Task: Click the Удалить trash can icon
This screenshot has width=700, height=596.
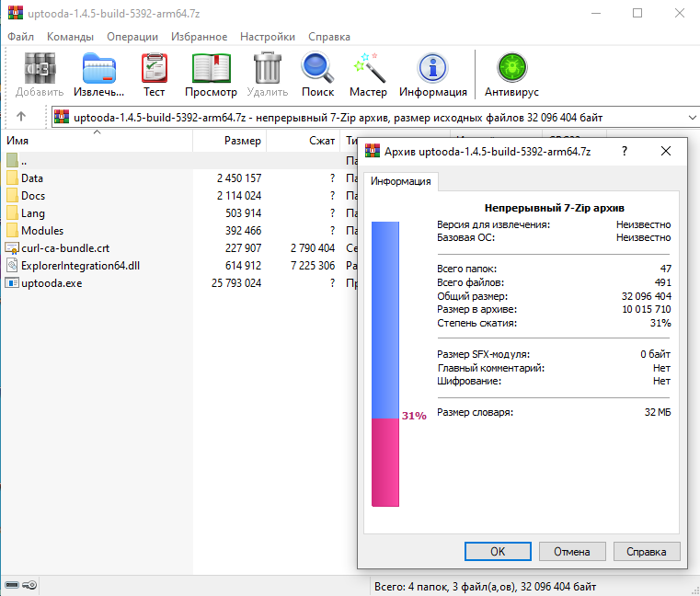Action: click(268, 68)
